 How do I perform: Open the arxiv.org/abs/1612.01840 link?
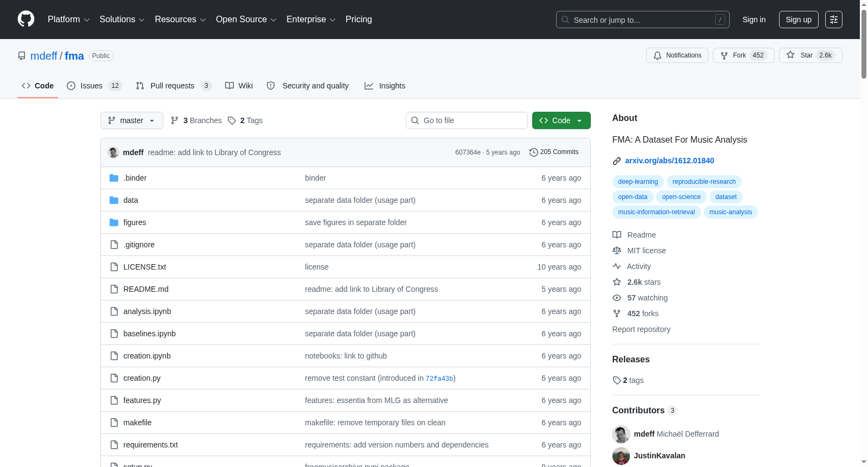(x=669, y=161)
